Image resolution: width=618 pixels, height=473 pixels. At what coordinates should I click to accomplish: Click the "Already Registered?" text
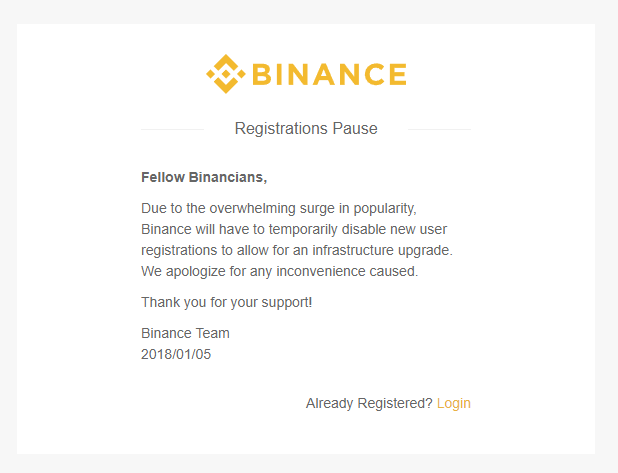(x=369, y=403)
